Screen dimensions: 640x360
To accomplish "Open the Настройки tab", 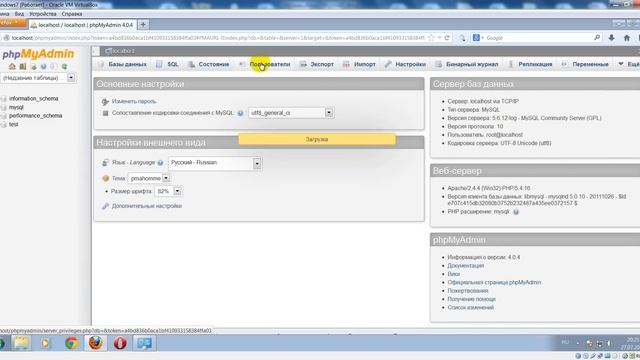I will click(x=405, y=64).
